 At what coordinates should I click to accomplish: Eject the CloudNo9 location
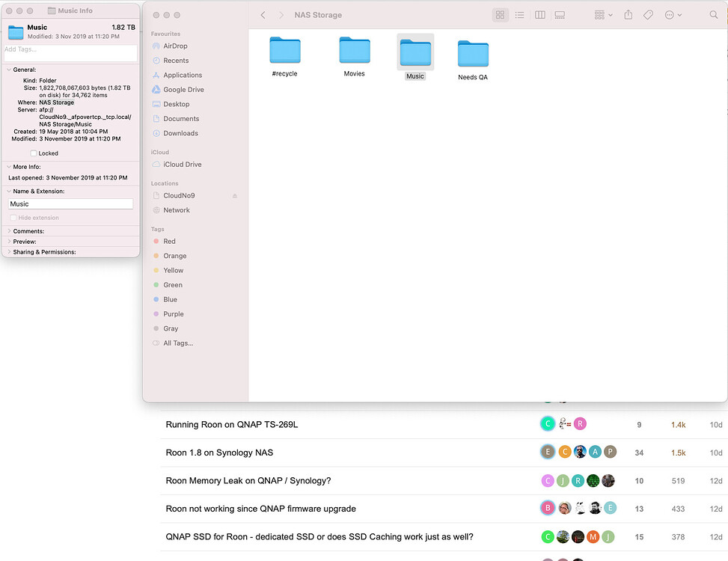[235, 196]
